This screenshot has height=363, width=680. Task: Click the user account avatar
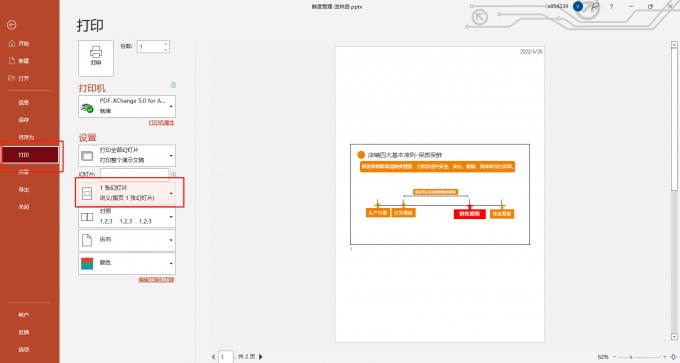click(x=577, y=7)
